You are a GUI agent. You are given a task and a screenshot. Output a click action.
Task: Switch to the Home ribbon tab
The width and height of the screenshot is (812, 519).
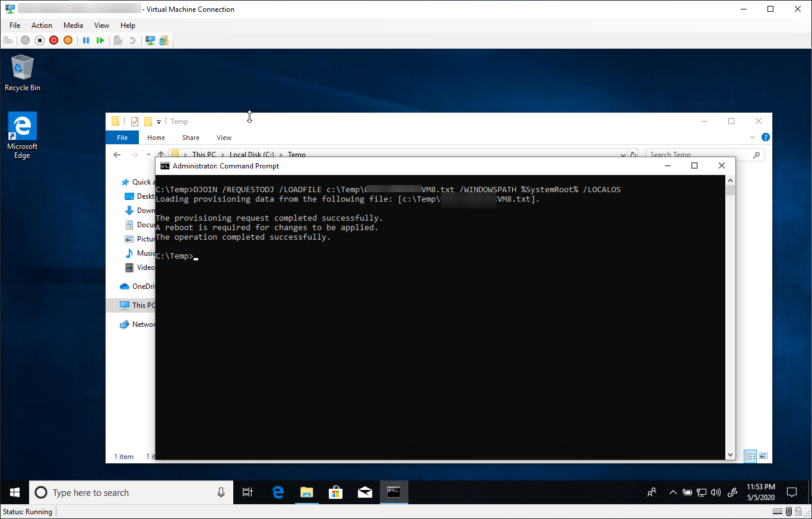point(156,138)
